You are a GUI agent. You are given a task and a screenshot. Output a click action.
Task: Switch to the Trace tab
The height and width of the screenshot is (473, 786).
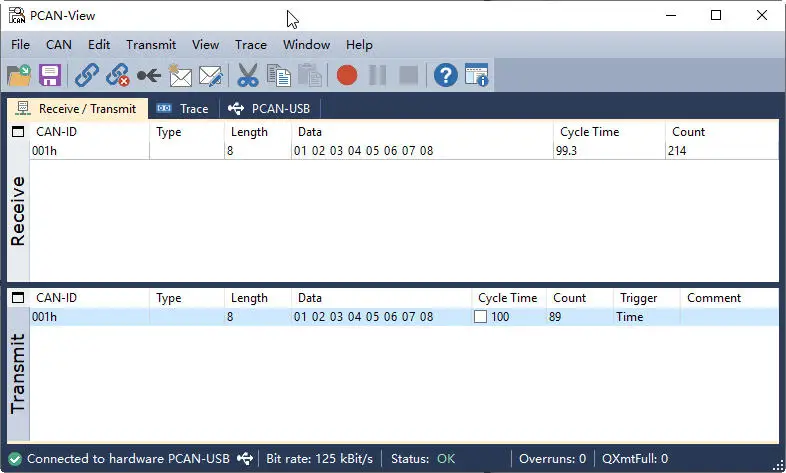[x=183, y=109]
